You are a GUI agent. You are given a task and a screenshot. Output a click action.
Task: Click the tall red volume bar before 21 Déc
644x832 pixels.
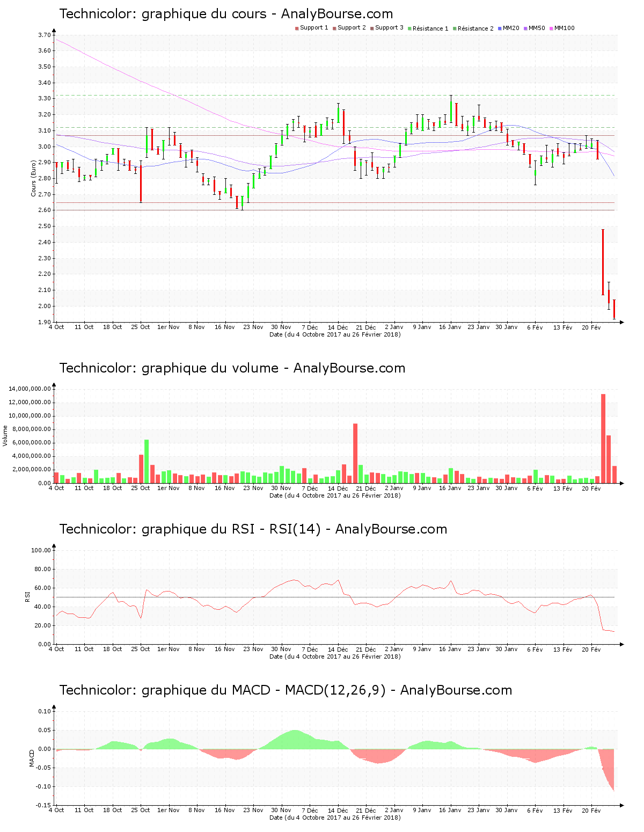(355, 454)
